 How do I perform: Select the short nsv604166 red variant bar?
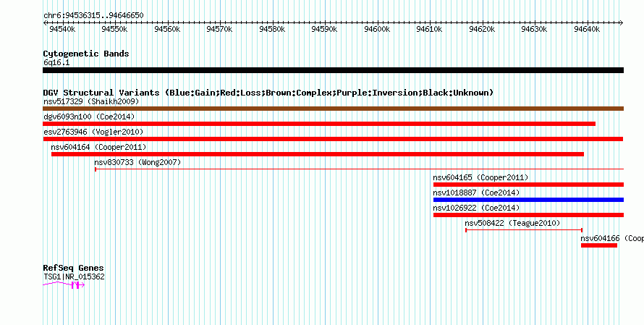click(x=599, y=245)
